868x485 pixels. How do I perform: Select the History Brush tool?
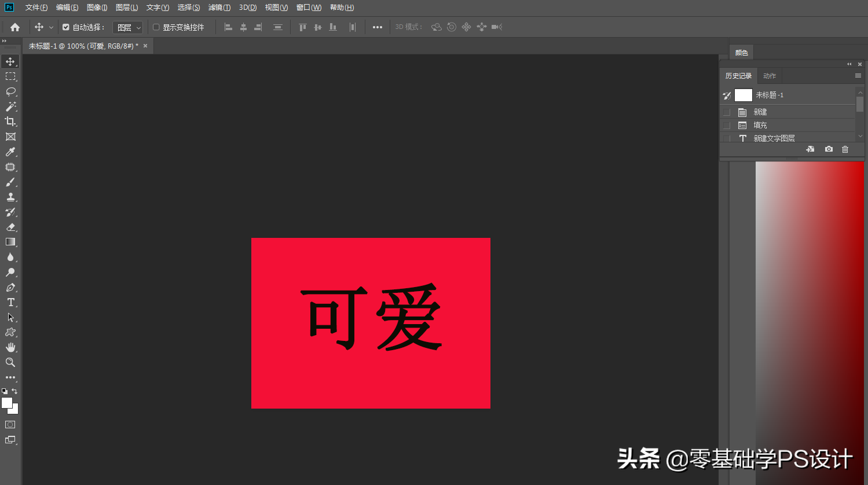click(10, 212)
